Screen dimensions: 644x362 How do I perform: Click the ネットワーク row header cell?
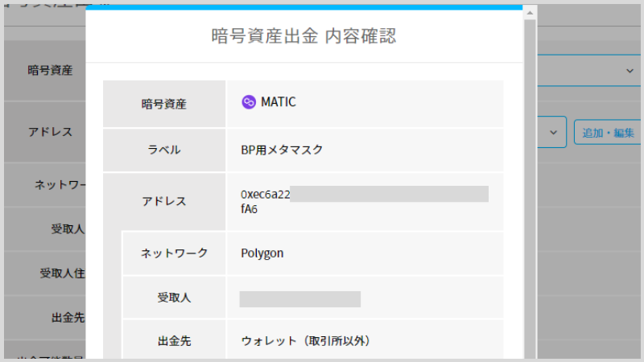click(x=174, y=253)
